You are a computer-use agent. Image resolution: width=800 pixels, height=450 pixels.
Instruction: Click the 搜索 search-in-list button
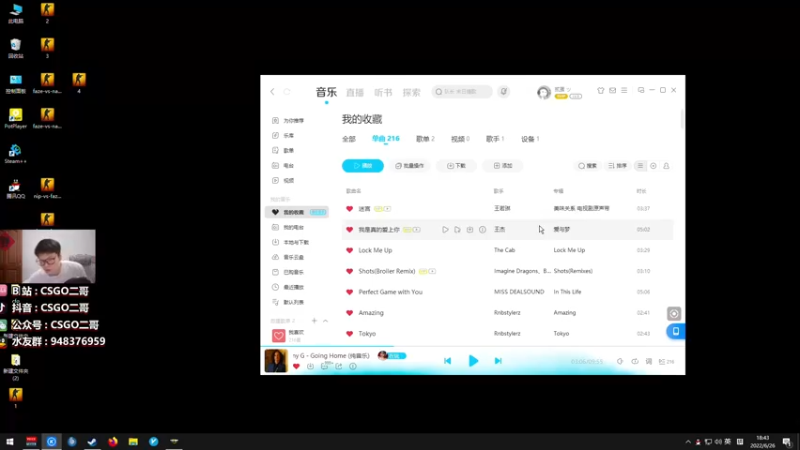(x=587, y=166)
